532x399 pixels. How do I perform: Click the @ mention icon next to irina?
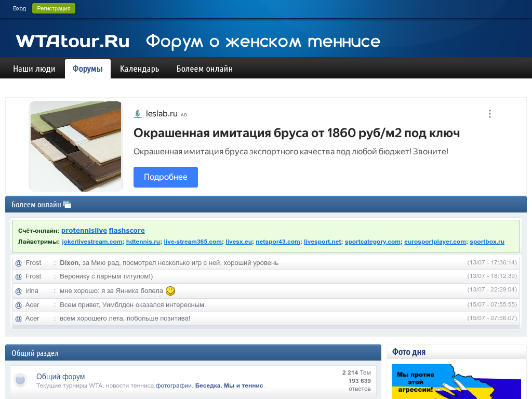(19, 291)
